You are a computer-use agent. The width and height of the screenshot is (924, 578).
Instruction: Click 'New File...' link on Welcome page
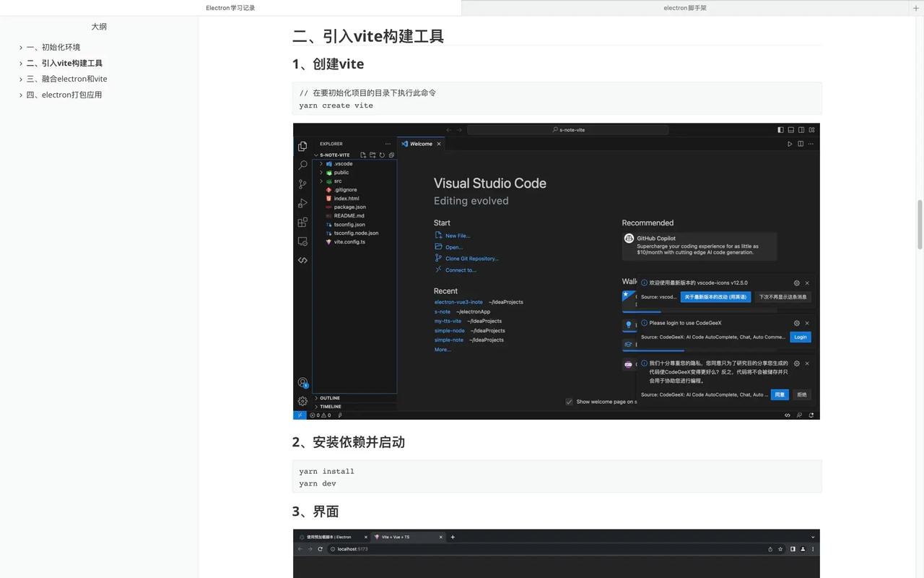pos(458,236)
